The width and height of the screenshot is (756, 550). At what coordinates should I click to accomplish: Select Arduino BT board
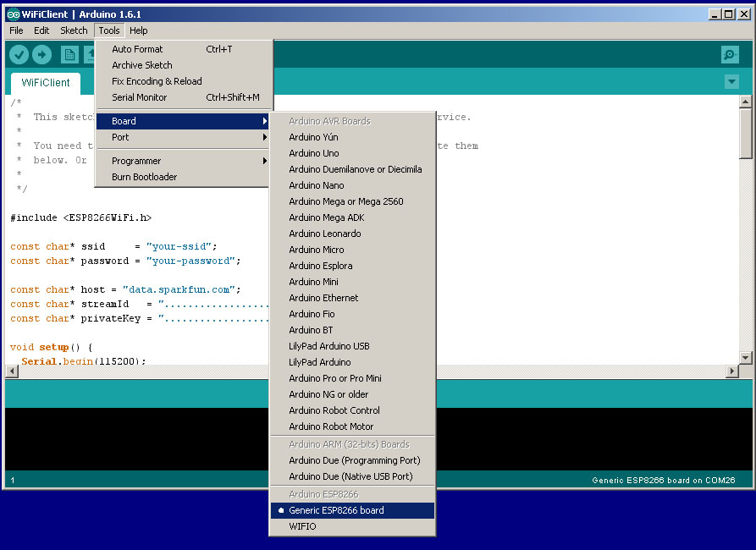tap(352, 330)
